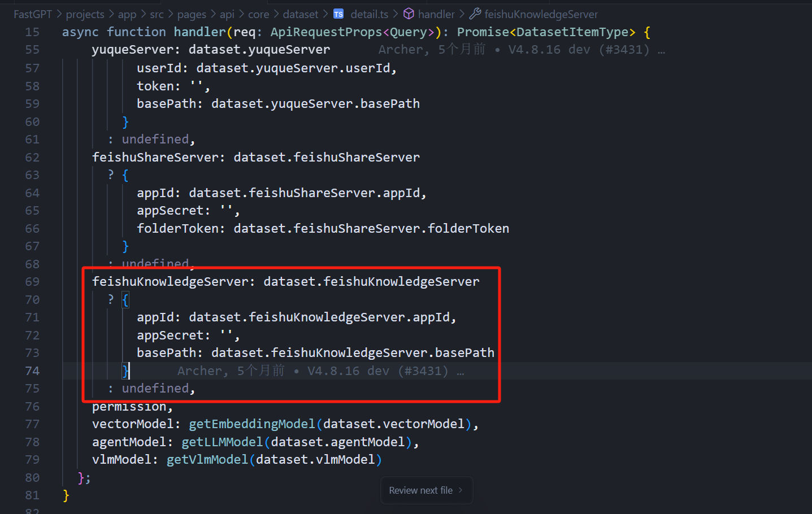Open the dataset breadcrumb folder dropdown
812x514 pixels.
pyautogui.click(x=300, y=14)
